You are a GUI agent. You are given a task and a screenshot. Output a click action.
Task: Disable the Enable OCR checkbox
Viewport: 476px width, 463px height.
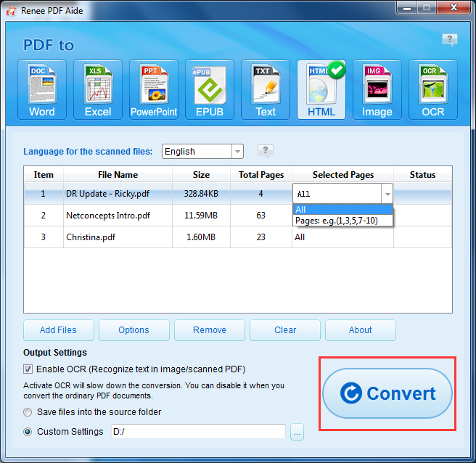coord(28,369)
